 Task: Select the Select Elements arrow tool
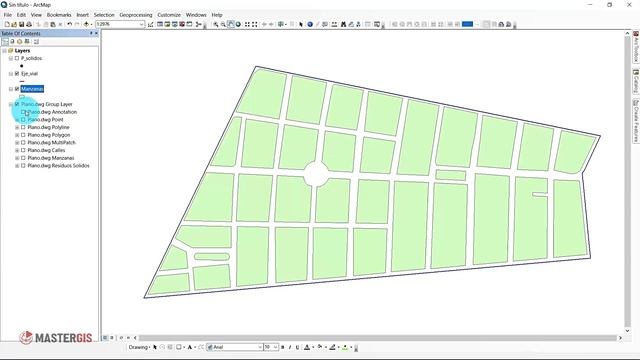pyautogui.click(x=301, y=24)
